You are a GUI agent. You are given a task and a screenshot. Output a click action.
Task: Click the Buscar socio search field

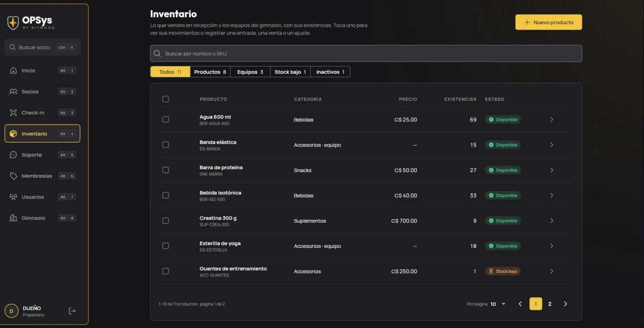tap(42, 47)
